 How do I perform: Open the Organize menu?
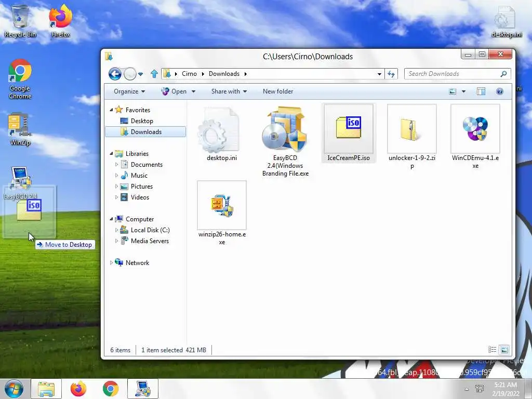(x=129, y=91)
